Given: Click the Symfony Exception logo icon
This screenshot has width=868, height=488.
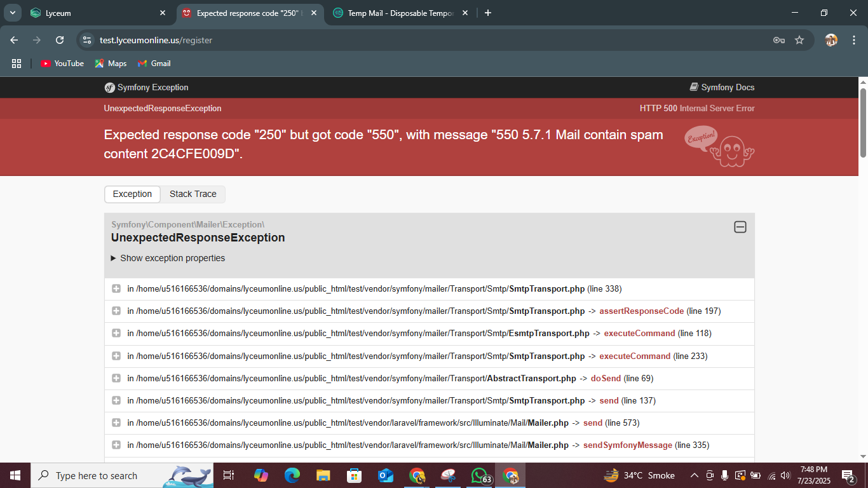Looking at the screenshot, I should coord(110,88).
